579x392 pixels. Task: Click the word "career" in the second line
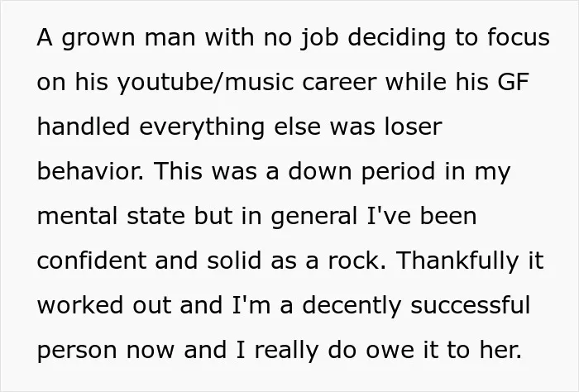[340, 82]
